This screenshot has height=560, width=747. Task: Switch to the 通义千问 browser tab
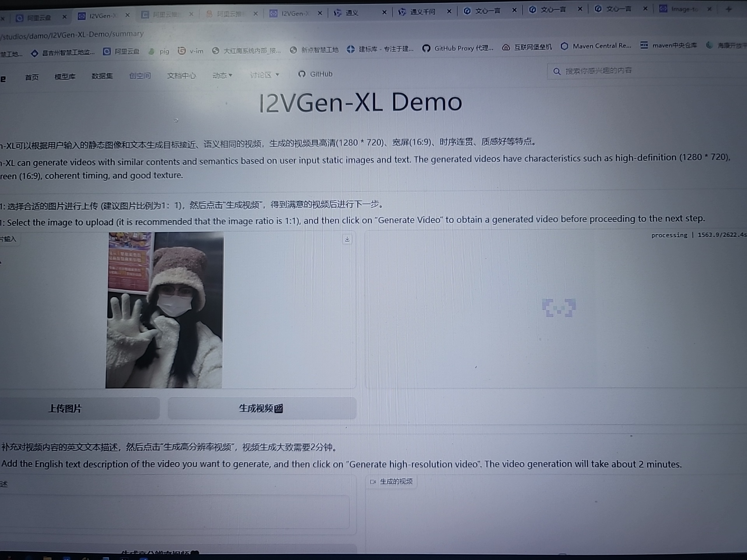point(422,12)
